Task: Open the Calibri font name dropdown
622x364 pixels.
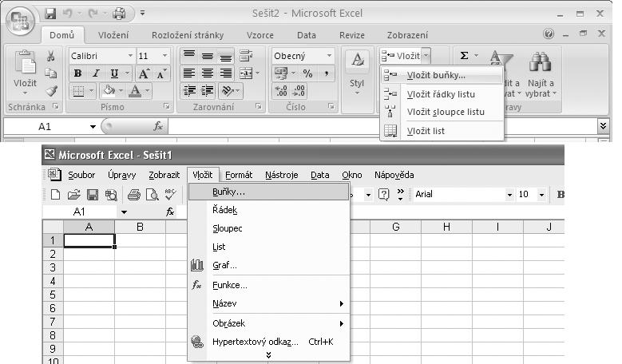Action: [130, 56]
